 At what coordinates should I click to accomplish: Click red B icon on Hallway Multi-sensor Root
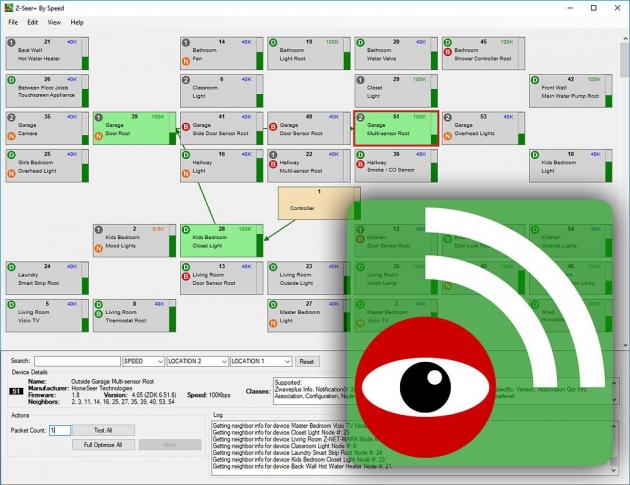coord(273,164)
